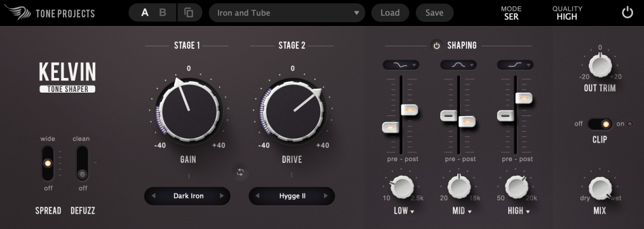644x229 pixels.
Task: Select next Stage 1 model right arrow
Action: click(222, 196)
